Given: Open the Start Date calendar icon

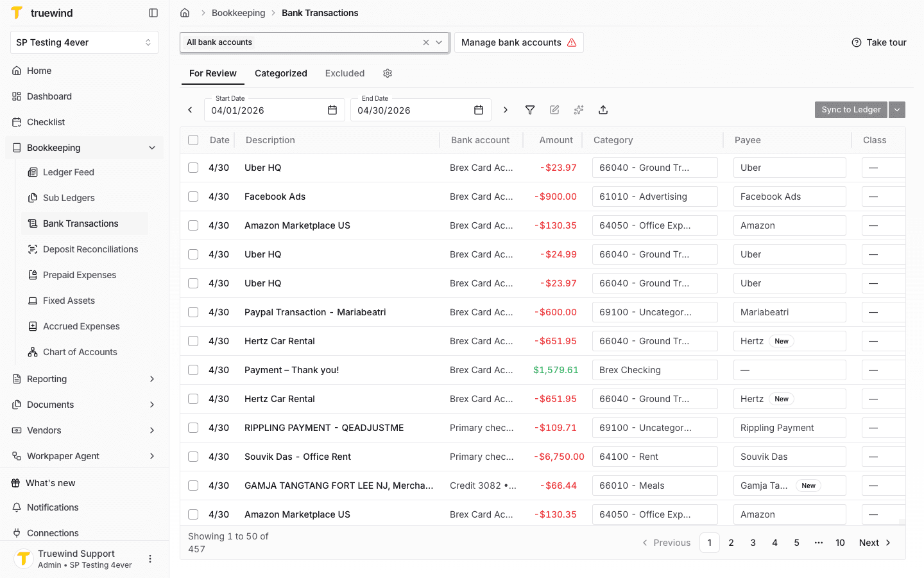Looking at the screenshot, I should (332, 110).
